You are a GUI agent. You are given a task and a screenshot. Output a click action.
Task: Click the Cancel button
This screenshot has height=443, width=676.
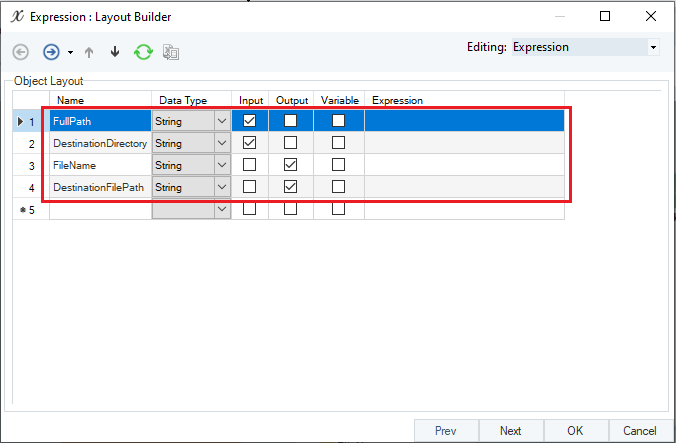[640, 431]
